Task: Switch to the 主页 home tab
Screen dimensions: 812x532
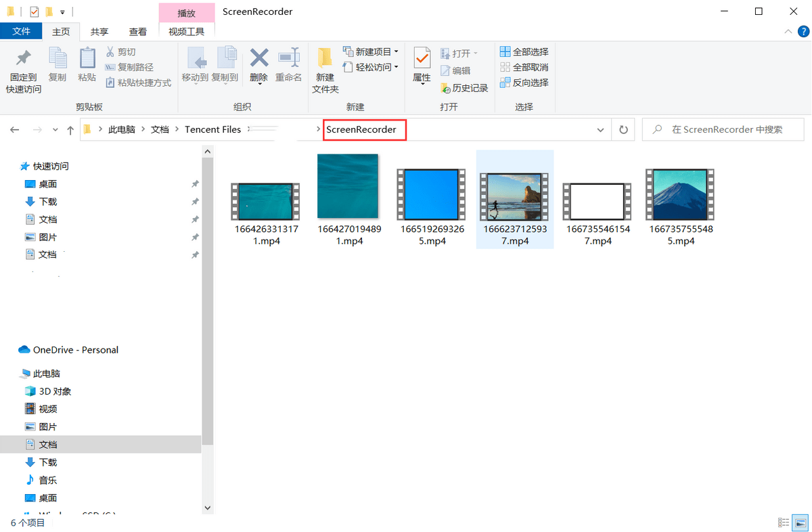Action: (x=61, y=32)
